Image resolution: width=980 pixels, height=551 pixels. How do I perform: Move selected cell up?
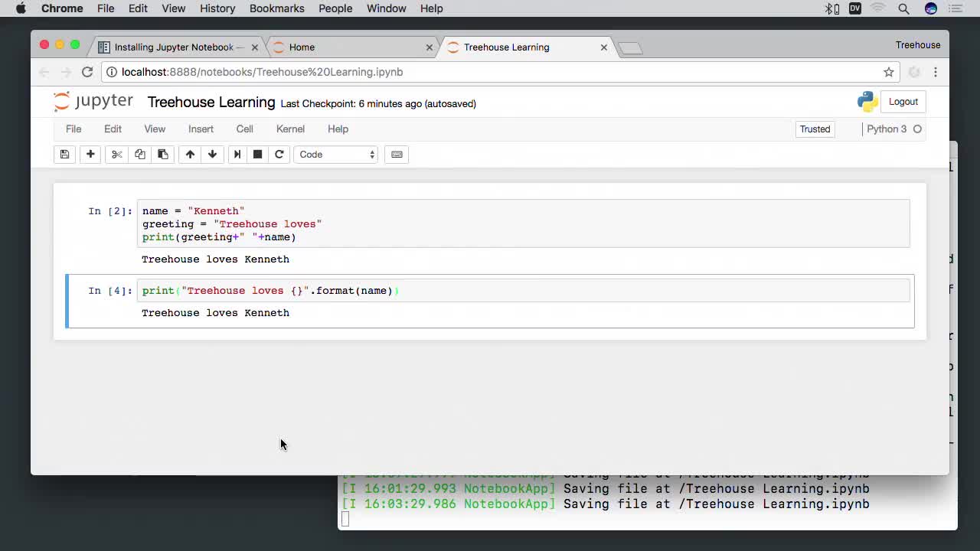coord(190,155)
